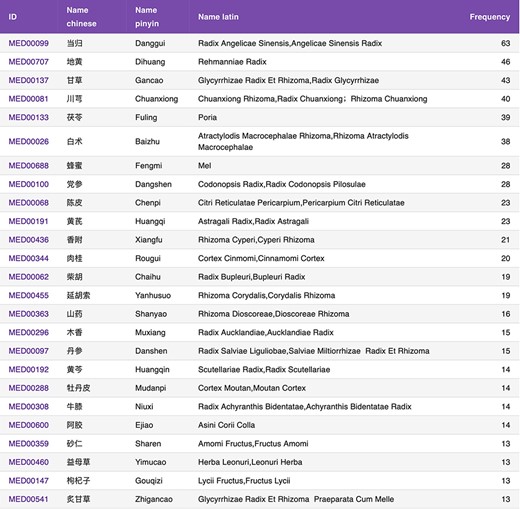This screenshot has width=520, height=509.
Task: Select the Danggui pinyin cell
Action: pos(150,43)
